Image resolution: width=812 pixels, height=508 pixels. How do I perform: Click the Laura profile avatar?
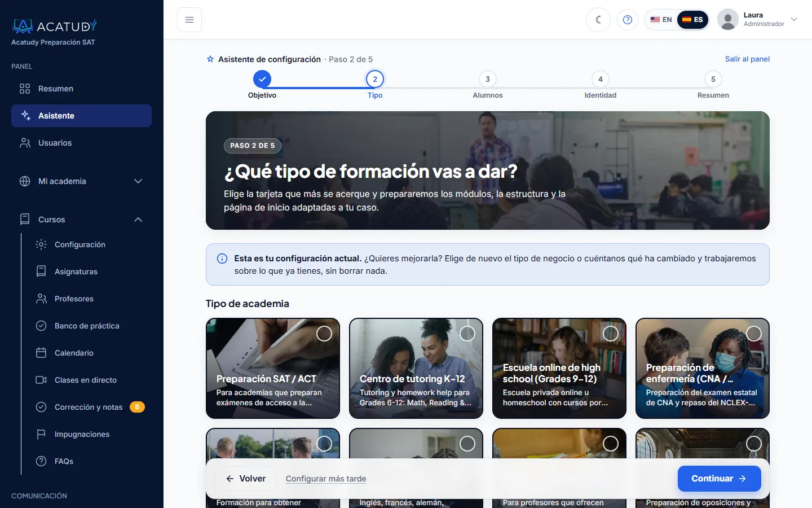pyautogui.click(x=728, y=20)
